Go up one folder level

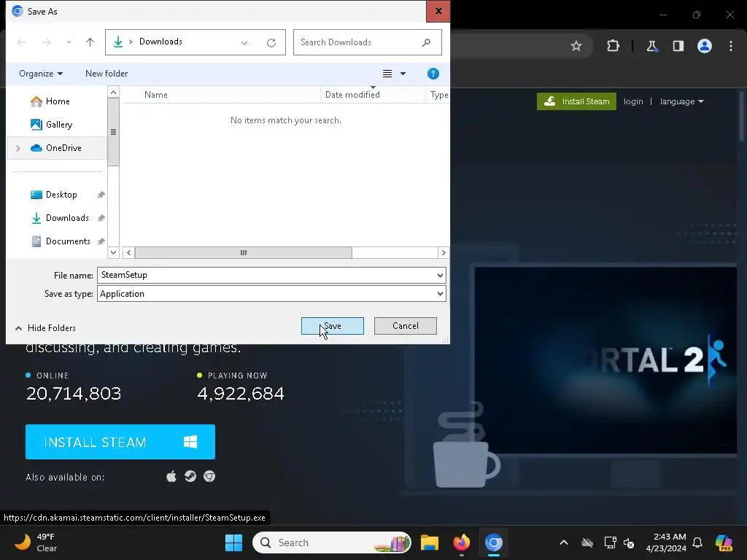tap(90, 42)
